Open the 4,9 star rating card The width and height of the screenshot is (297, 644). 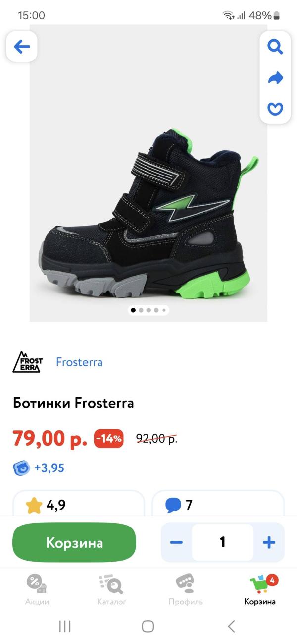click(x=78, y=503)
